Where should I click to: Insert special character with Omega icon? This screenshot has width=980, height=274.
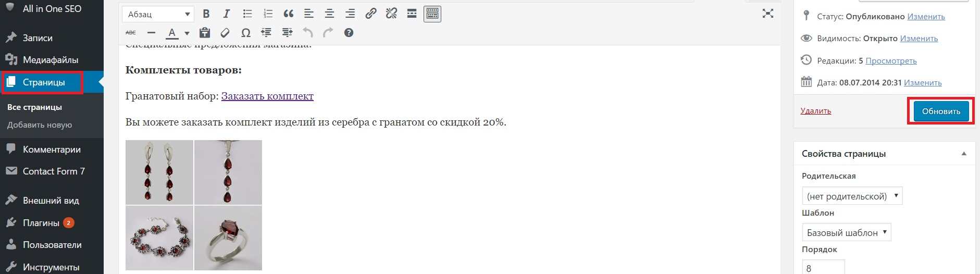pyautogui.click(x=245, y=33)
